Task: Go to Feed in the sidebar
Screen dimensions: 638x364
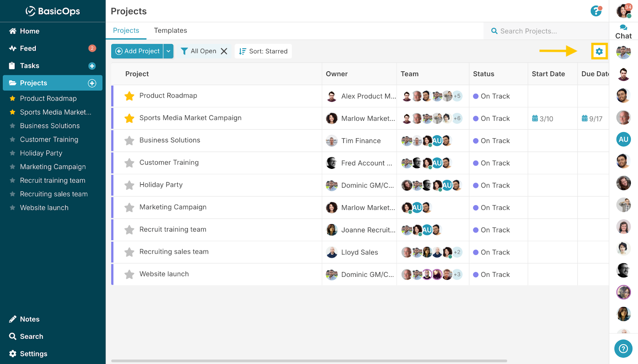Action: 28,48
